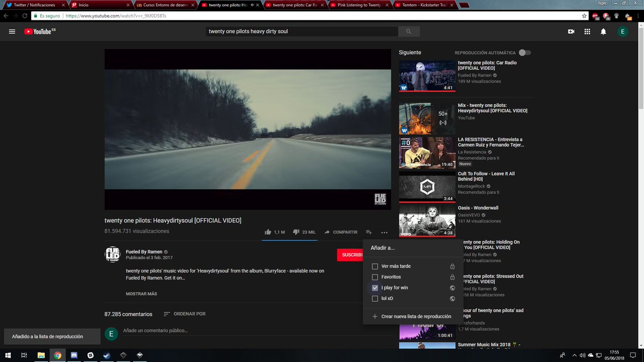Bookmark page with the star icon
Viewport: 644px width, 362px height.
click(x=583, y=16)
